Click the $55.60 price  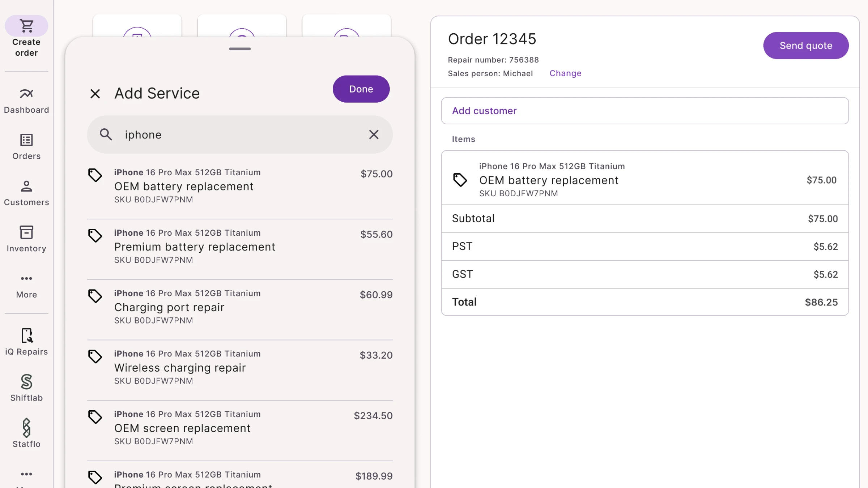tap(376, 234)
